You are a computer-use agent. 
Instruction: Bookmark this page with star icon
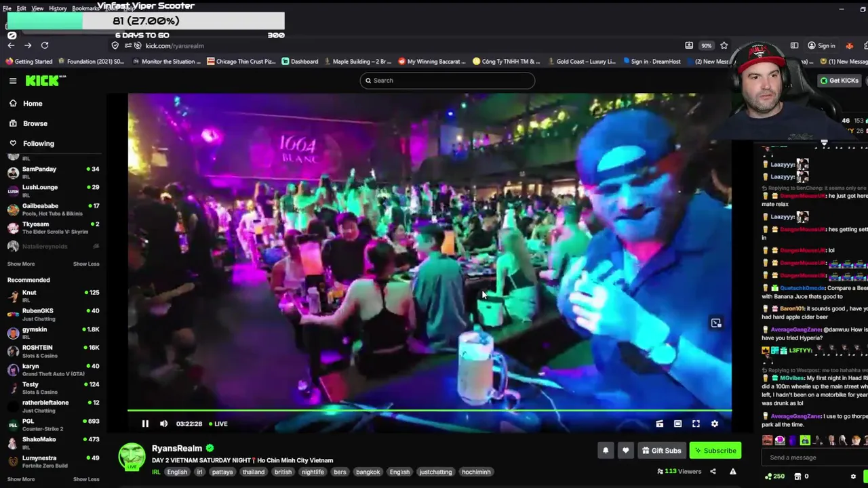coord(724,45)
